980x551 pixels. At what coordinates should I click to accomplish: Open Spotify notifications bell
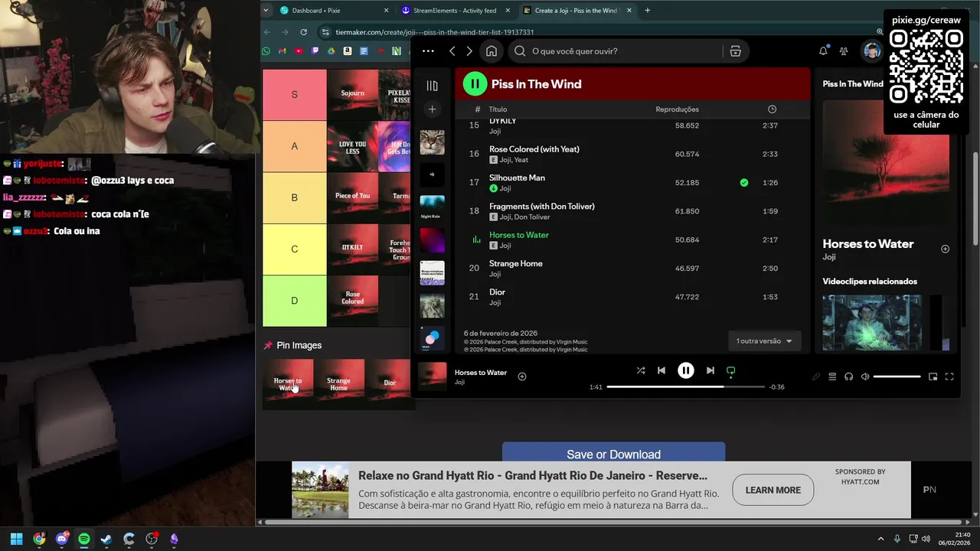tap(823, 51)
